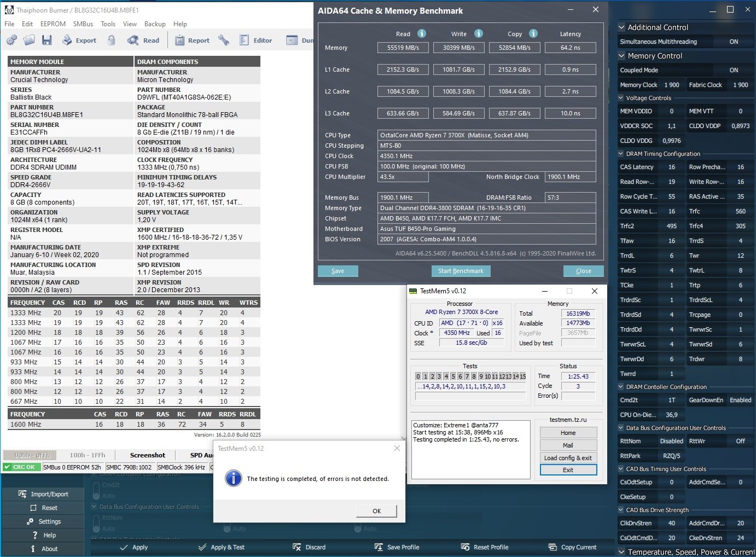Open the View menu in Thaiphoon Burner
The image size is (756, 557).
coord(130,24)
